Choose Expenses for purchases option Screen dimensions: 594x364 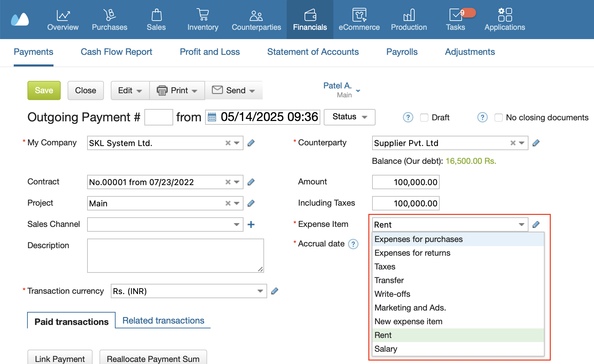(x=458, y=239)
